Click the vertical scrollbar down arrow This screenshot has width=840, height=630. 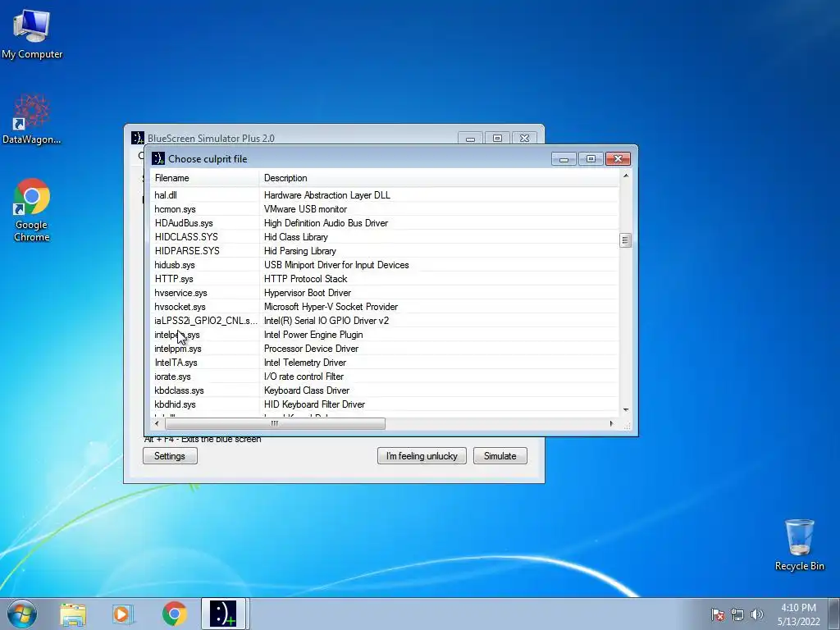pyautogui.click(x=625, y=410)
